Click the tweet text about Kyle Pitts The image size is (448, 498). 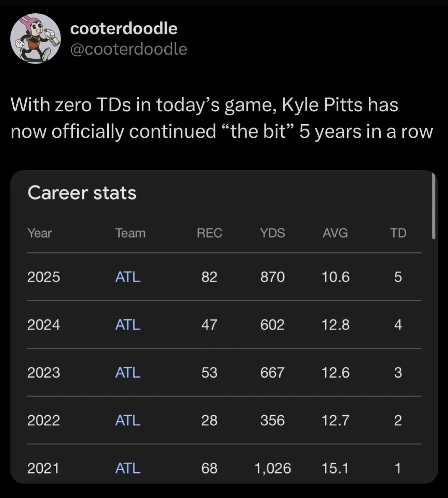pos(222,118)
